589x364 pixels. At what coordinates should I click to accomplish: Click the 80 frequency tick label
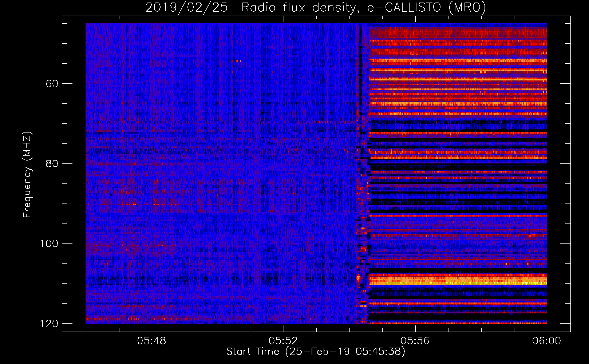(52, 163)
